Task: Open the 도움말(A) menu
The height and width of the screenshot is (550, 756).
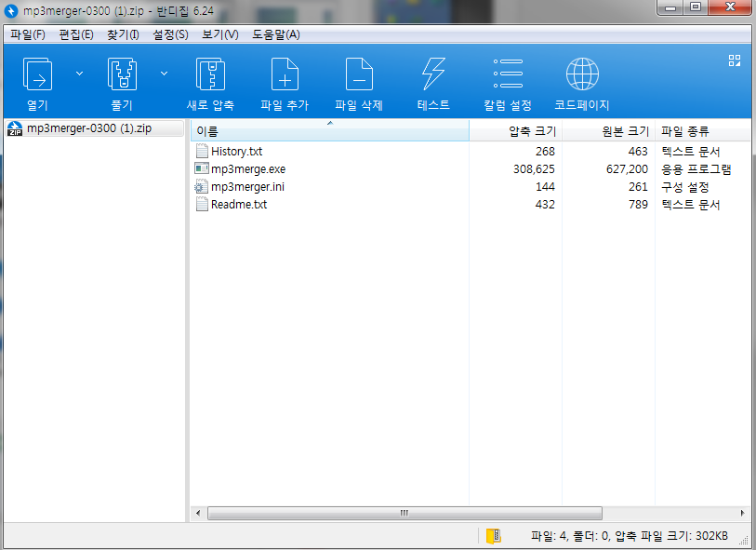Action: point(276,34)
